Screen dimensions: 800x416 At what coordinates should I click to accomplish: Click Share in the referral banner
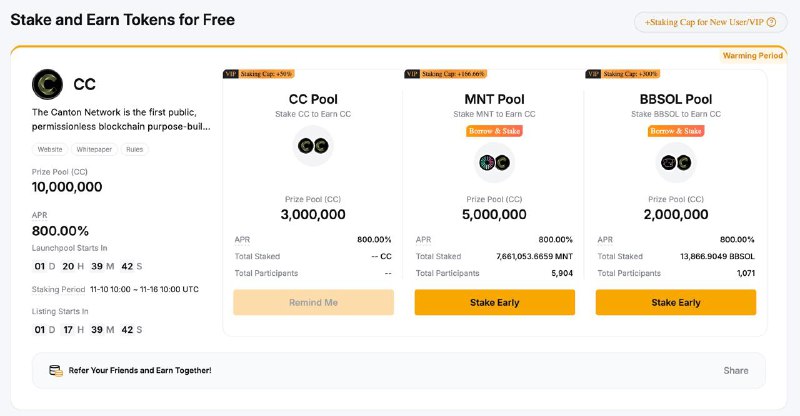[x=736, y=371]
